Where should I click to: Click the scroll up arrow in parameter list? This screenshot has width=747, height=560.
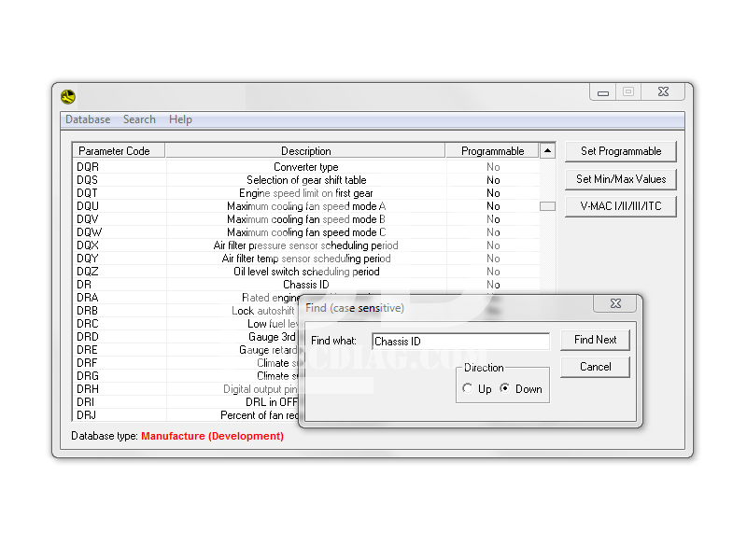(x=547, y=150)
